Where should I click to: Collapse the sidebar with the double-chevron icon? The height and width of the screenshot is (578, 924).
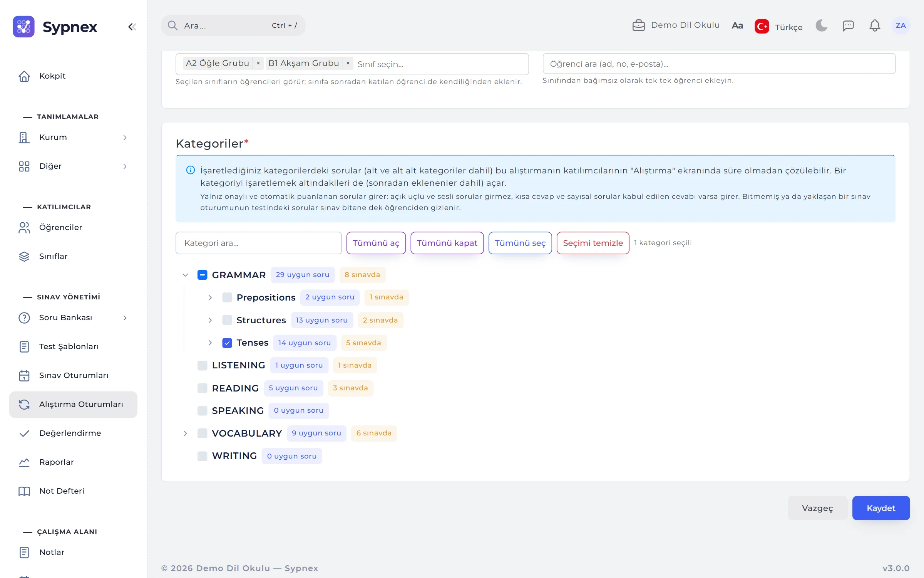point(132,27)
